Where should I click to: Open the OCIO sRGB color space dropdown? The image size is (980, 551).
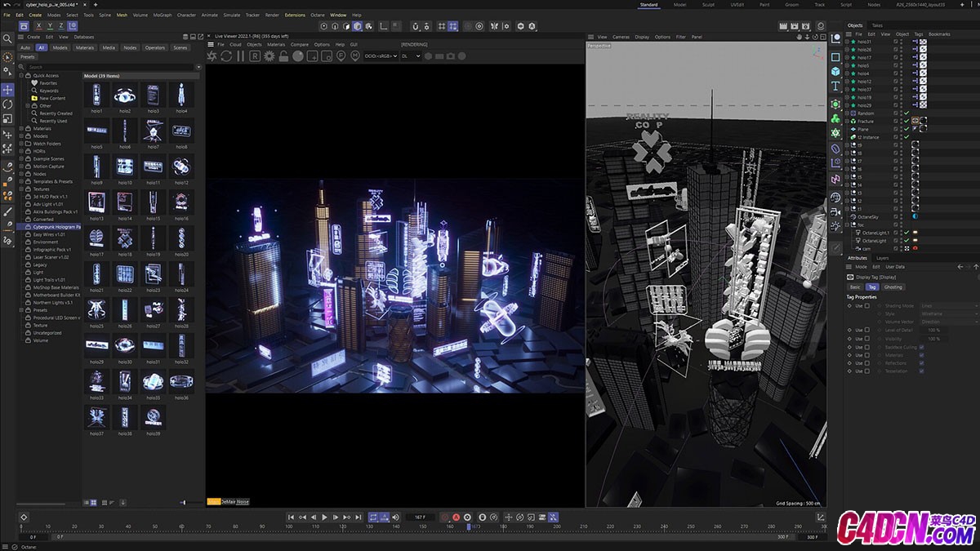click(x=381, y=56)
